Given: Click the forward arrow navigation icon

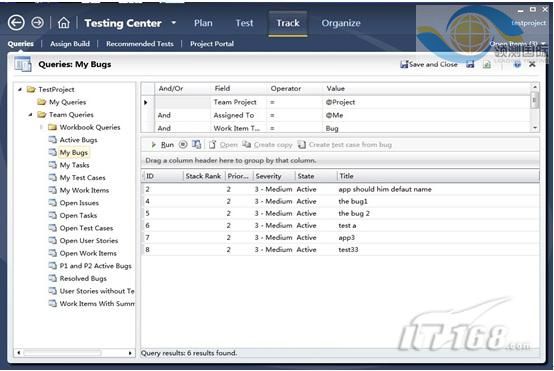Looking at the screenshot, I should pos(37,23).
